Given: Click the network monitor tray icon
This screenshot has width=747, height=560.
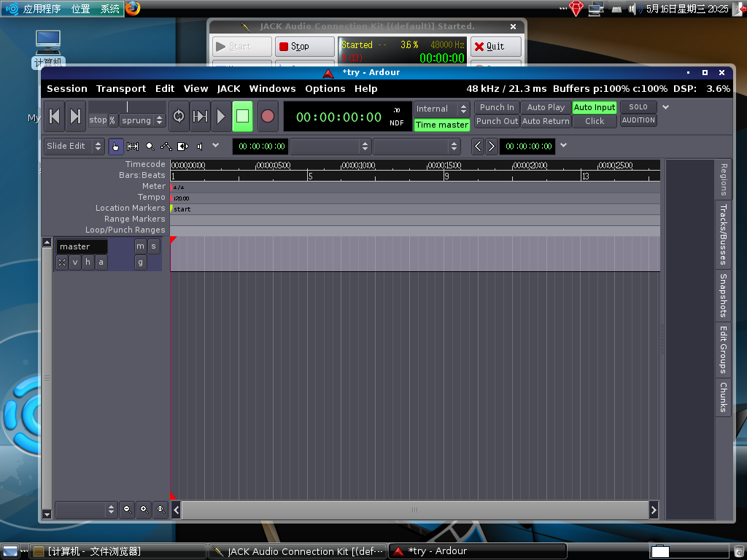Looking at the screenshot, I should (x=596, y=9).
